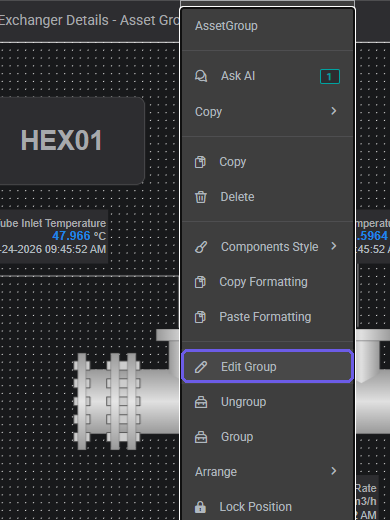Image resolution: width=390 pixels, height=520 pixels.
Task: Click the 09:45:52 AM timestamp text
Action: [x=76, y=249]
